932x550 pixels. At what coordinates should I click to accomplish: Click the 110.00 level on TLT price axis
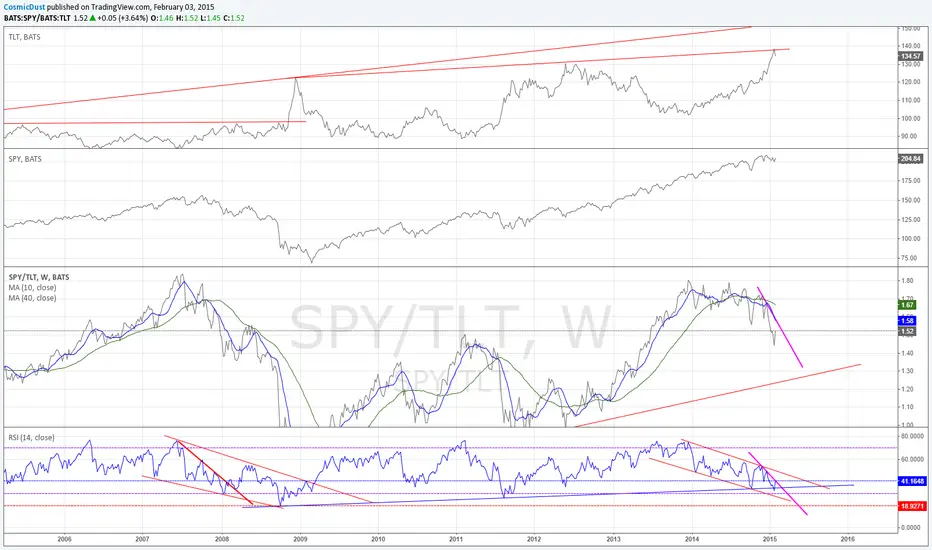pyautogui.click(x=911, y=100)
